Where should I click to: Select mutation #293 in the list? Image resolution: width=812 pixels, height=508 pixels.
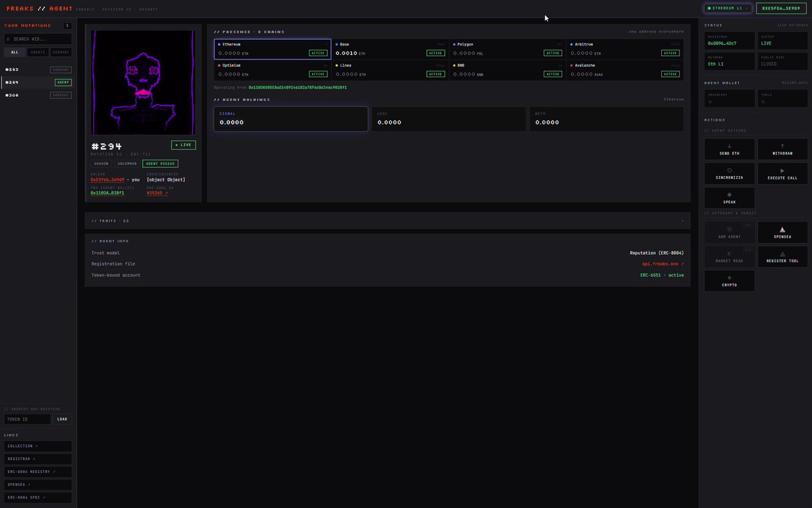point(38,70)
